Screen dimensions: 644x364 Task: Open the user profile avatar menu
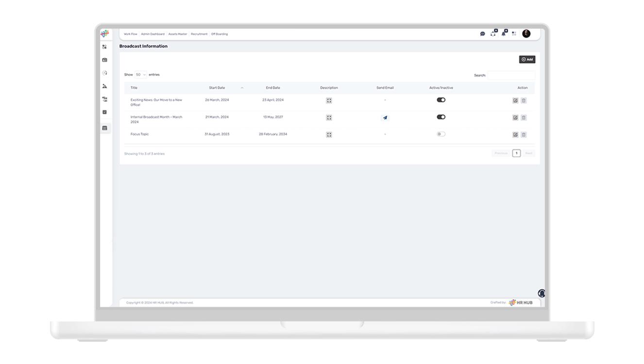526,33
